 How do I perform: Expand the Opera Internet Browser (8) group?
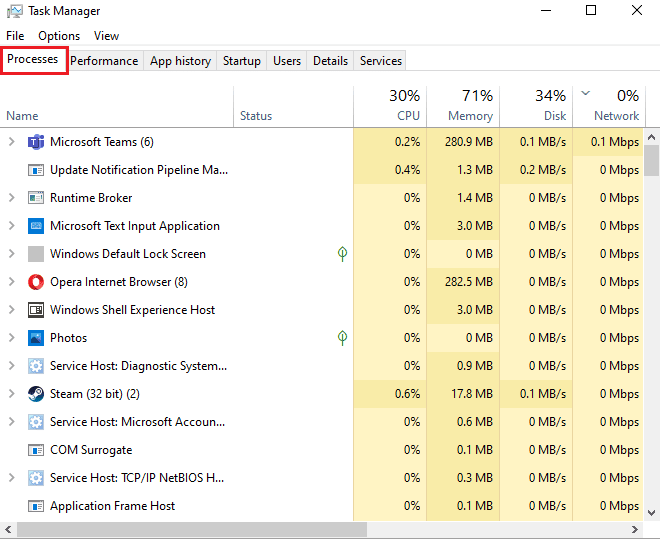12,282
